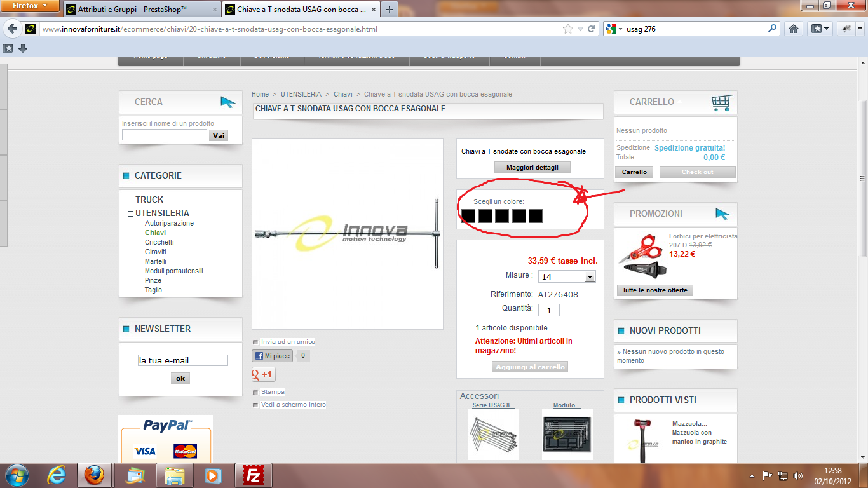Select the 'Chiave a T snodata USAG' tab
The height and width of the screenshot is (488, 868).
click(301, 10)
